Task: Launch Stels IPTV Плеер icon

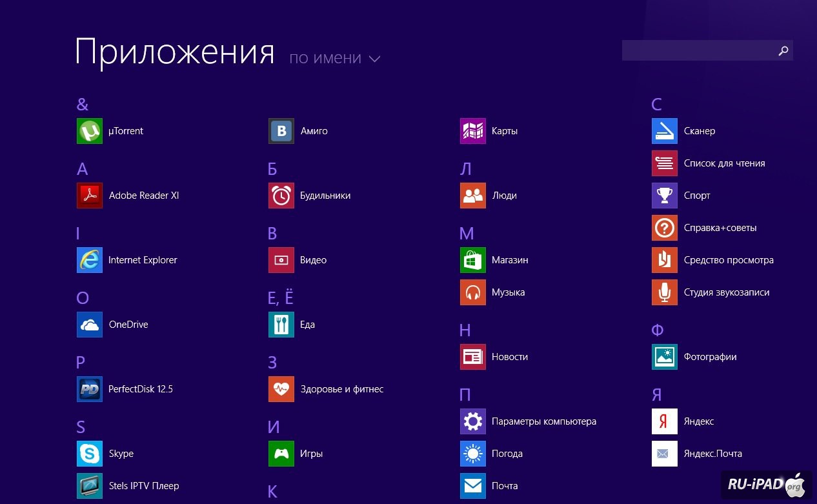Action: 90,486
